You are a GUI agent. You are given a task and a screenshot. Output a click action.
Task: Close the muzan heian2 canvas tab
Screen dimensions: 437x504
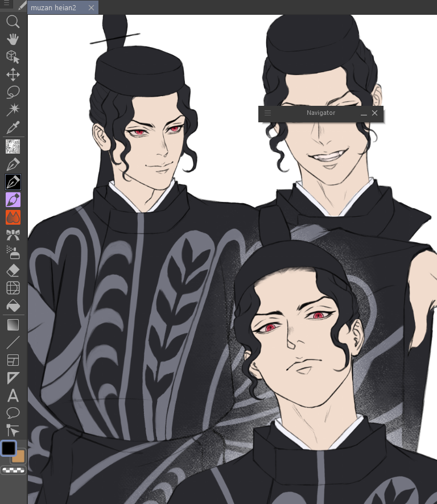pos(91,7)
